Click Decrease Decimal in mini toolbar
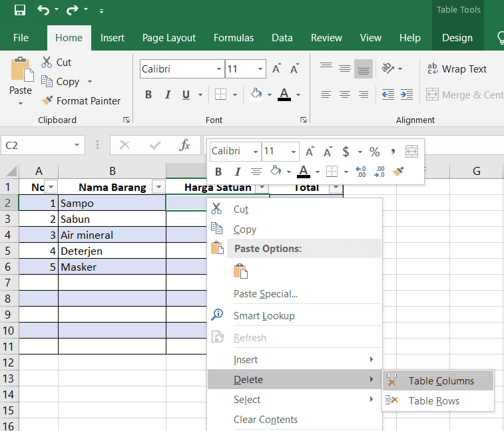 [x=379, y=172]
